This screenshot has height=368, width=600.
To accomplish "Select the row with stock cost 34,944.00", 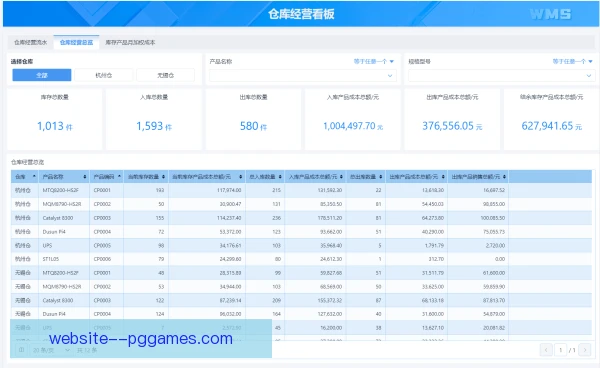I will 301,287.
